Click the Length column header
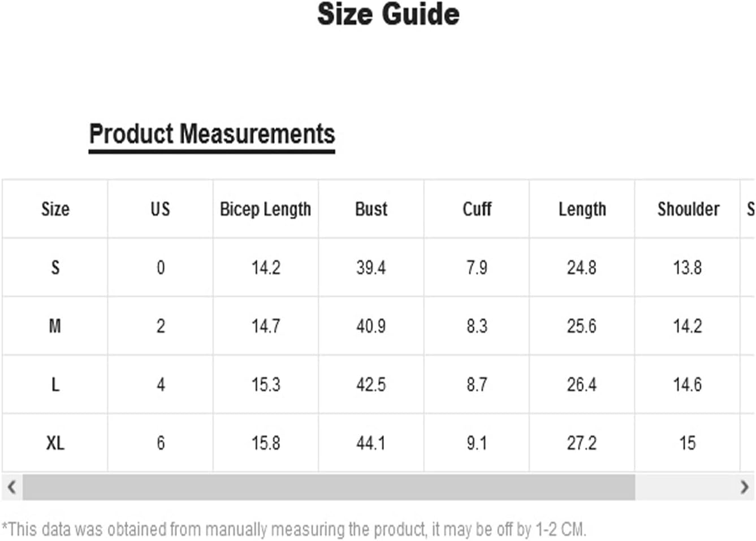This screenshot has width=756, height=541. pos(582,209)
